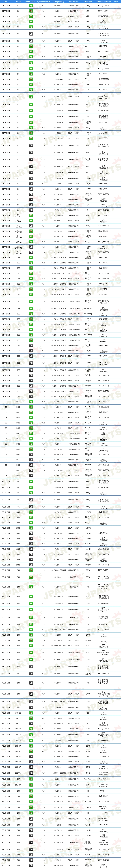Click the petrol icon in Peugeot 2008 HNY (EB2DTS) row
The image size is (121, 868).
pos(31,523)
